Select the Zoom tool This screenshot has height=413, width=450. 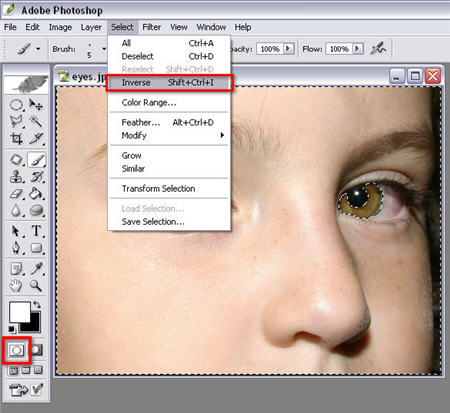click(x=36, y=286)
